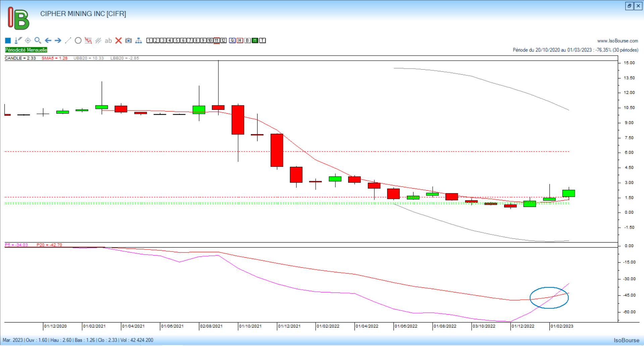Switch to M monthly periodicity button
The image size is (644, 346).
pyautogui.click(x=255, y=41)
